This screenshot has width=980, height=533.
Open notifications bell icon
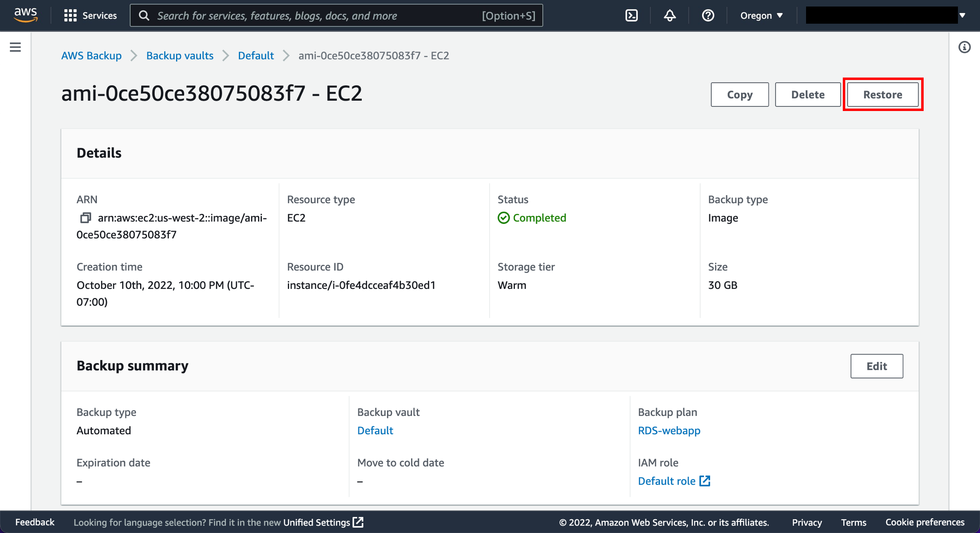[x=670, y=16]
